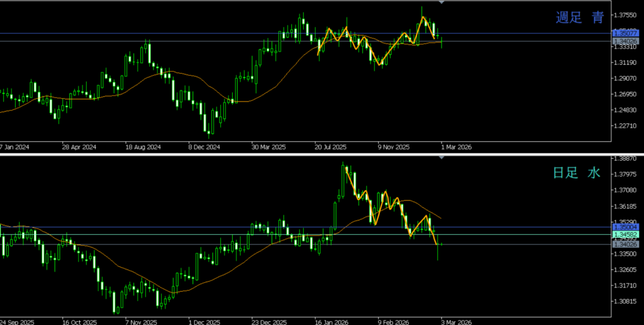The height and width of the screenshot is (325, 644).
Task: Click the gray 1.34026 price tag on weekly chart
Action: tap(625, 41)
